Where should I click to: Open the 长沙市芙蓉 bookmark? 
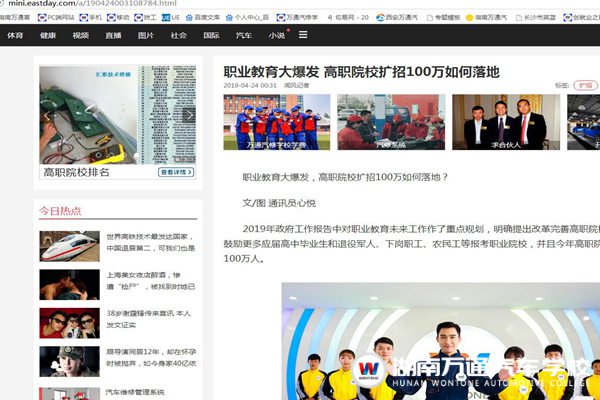[x=536, y=17]
